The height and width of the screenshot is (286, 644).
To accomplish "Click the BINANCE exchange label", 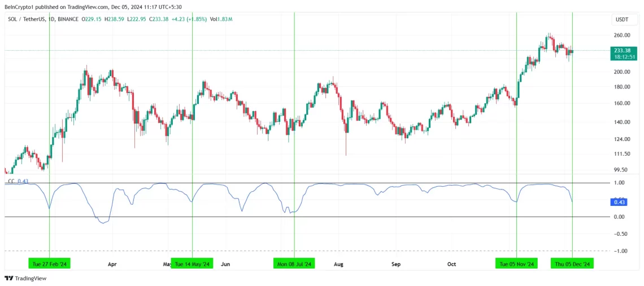I will tap(68, 19).
